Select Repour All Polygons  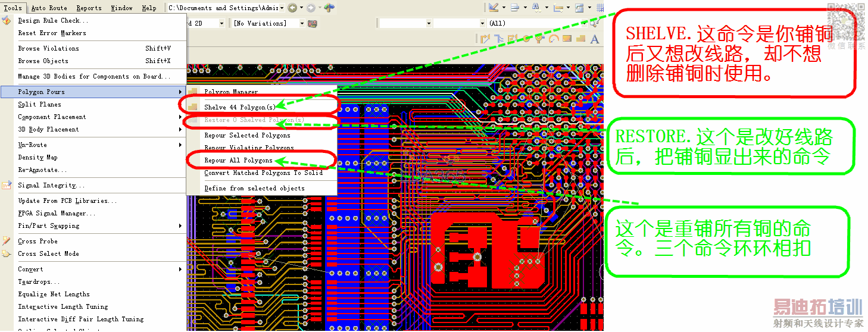coord(238,161)
